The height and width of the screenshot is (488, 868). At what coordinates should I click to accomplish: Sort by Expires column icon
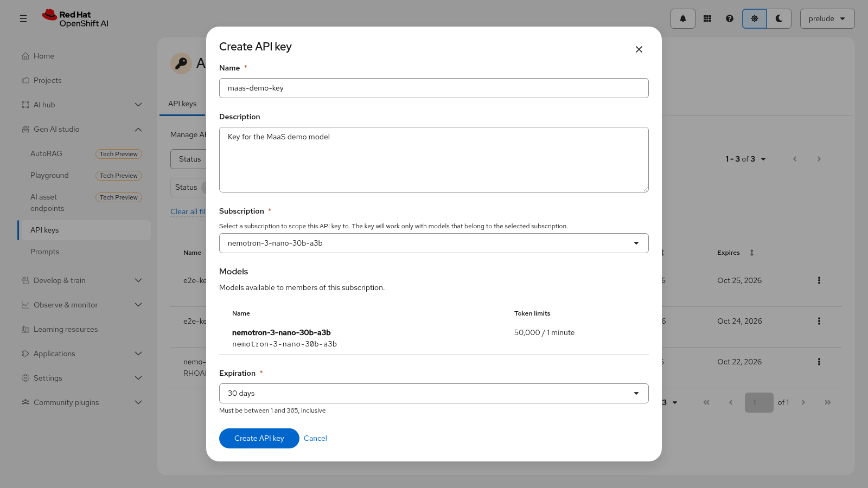click(752, 253)
